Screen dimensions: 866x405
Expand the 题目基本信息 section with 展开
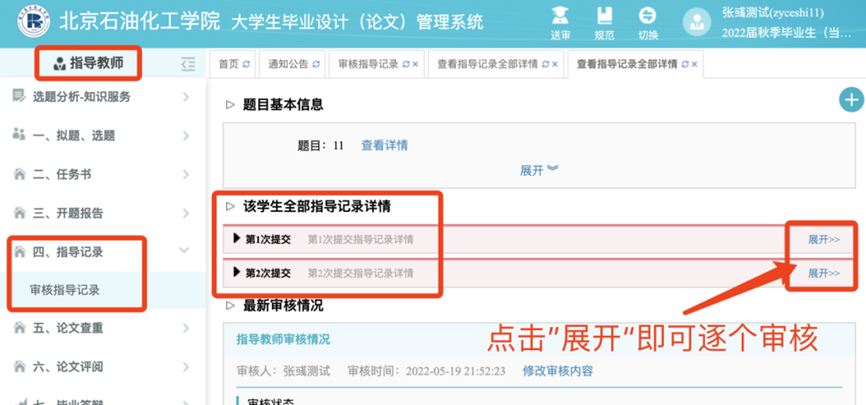pos(538,170)
